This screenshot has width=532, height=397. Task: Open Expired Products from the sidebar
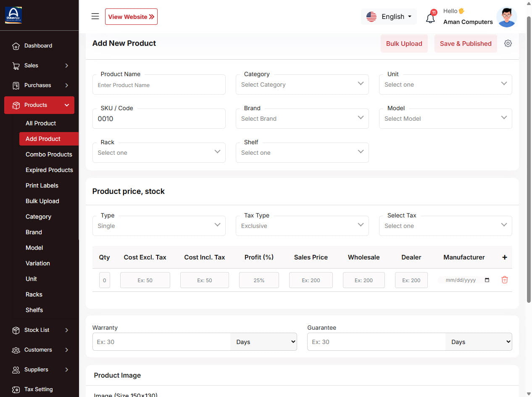tap(49, 170)
